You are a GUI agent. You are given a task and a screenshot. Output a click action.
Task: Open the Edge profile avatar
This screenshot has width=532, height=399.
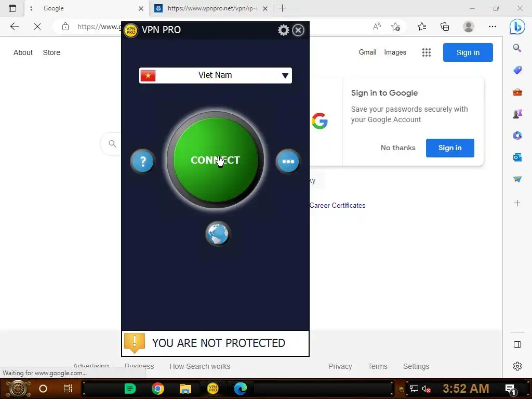pos(469,26)
